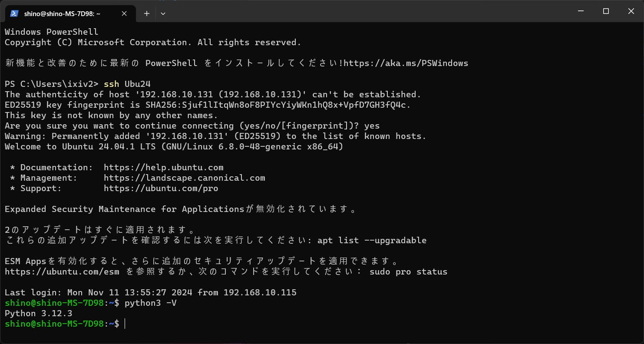Close the shino@shino-MS-7D98 tab
644x344 pixels.
pos(124,13)
